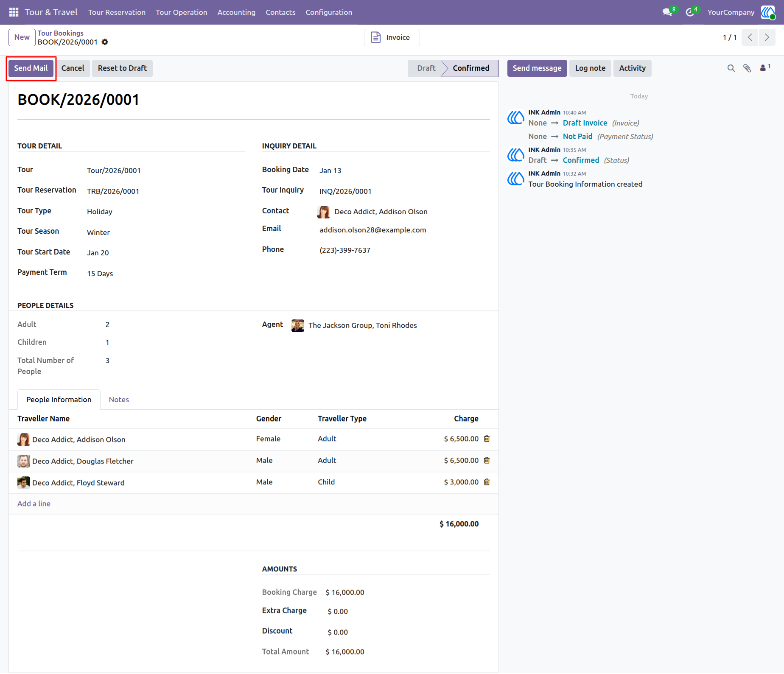
Task: Show followers person icon
Action: point(765,68)
